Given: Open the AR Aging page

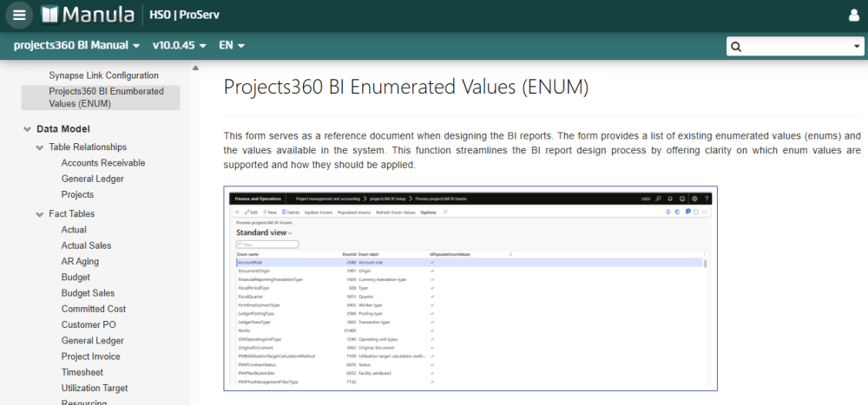Looking at the screenshot, I should pos(80,261).
